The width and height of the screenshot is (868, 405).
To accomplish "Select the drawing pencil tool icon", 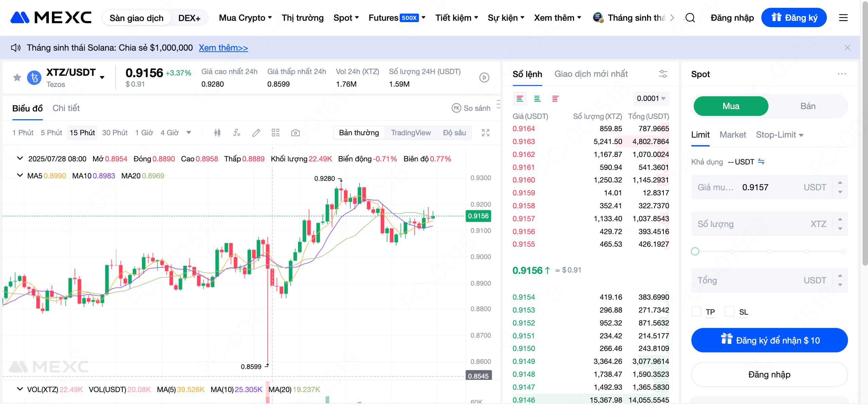I will (x=256, y=133).
